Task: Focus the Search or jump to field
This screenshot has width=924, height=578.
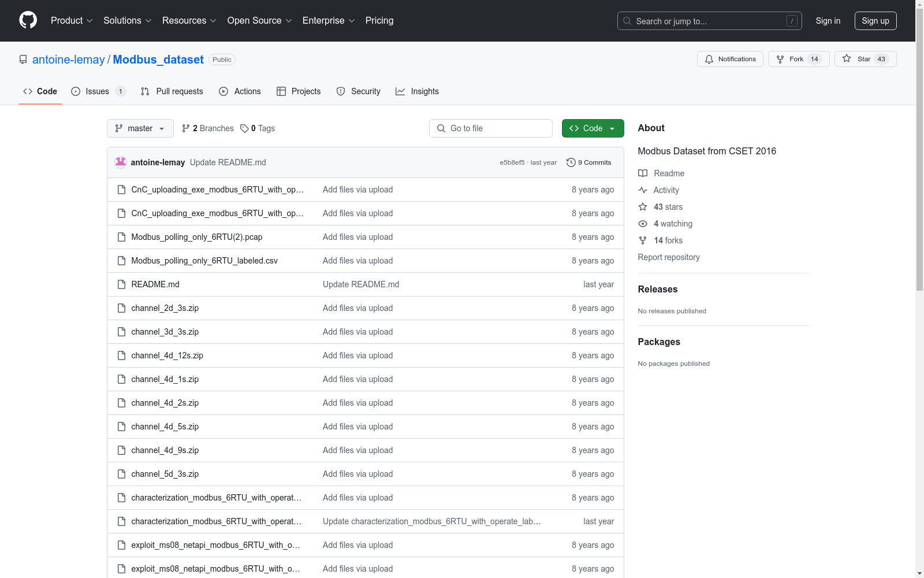Action: pos(710,21)
